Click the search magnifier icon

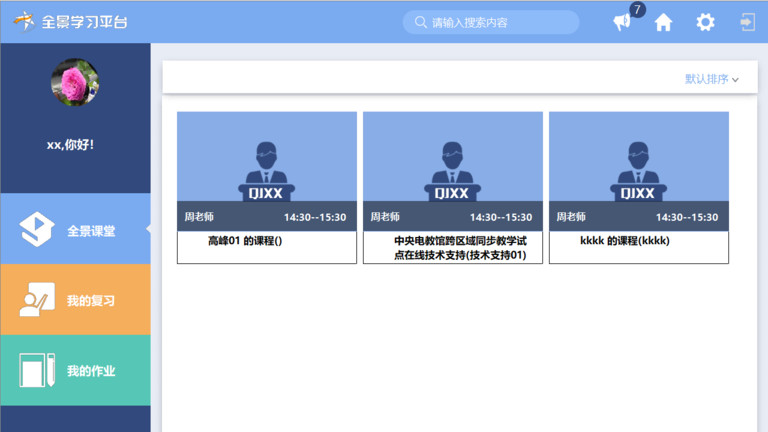pos(420,22)
